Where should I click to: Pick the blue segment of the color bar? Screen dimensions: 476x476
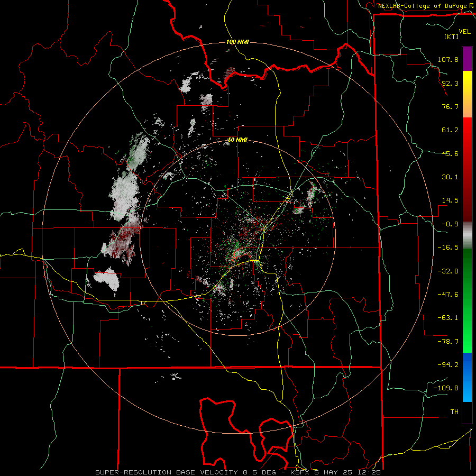pos(467,377)
